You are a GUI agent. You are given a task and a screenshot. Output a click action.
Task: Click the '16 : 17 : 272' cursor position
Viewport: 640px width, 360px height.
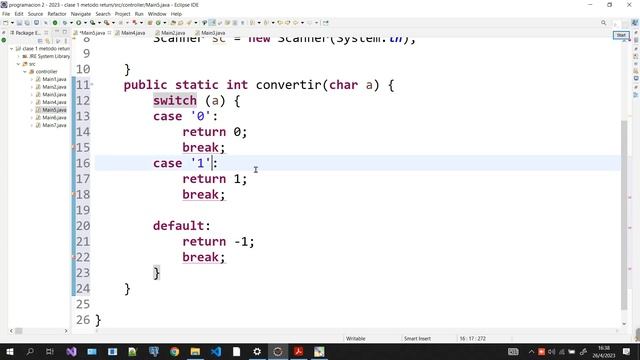tap(472, 338)
